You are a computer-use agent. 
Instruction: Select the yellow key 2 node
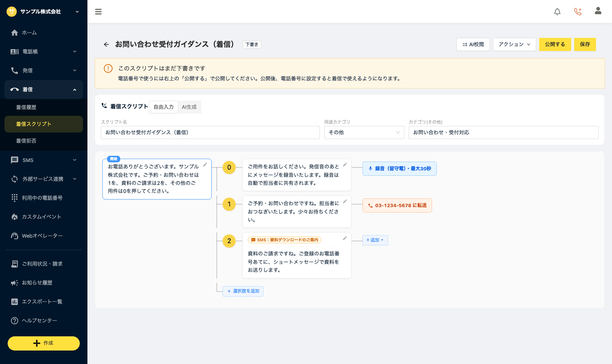(x=229, y=241)
